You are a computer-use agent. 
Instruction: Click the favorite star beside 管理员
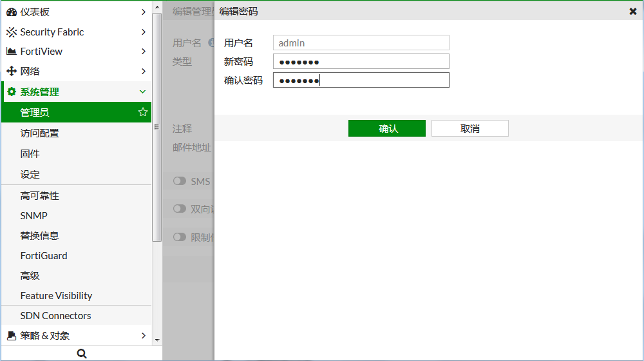[143, 112]
